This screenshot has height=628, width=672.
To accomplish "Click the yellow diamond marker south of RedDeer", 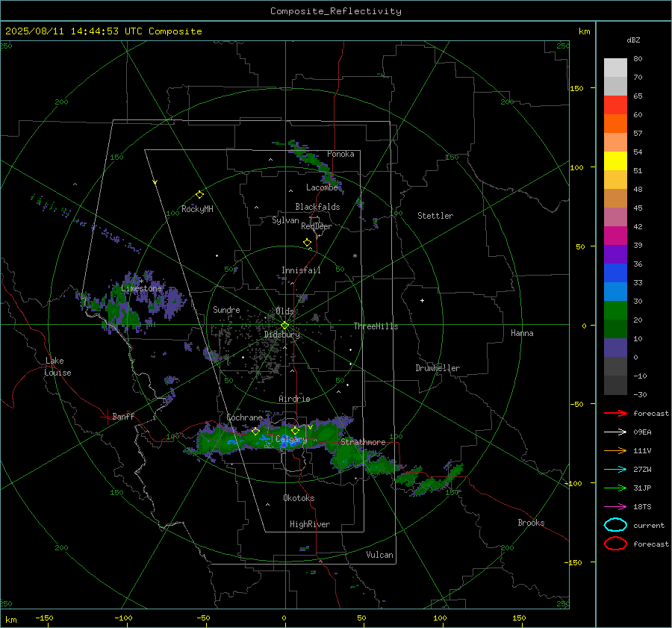I will [307, 243].
